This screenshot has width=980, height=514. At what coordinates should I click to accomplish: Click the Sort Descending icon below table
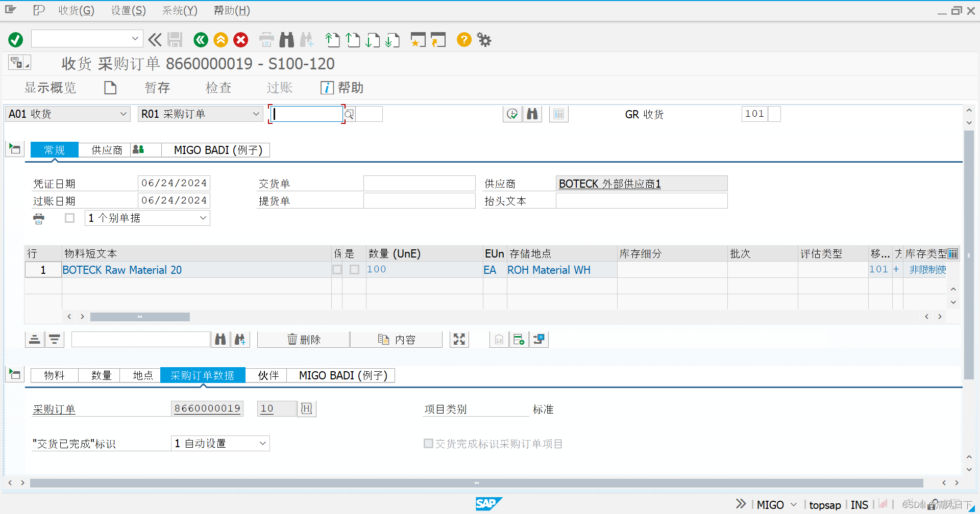[x=55, y=339]
